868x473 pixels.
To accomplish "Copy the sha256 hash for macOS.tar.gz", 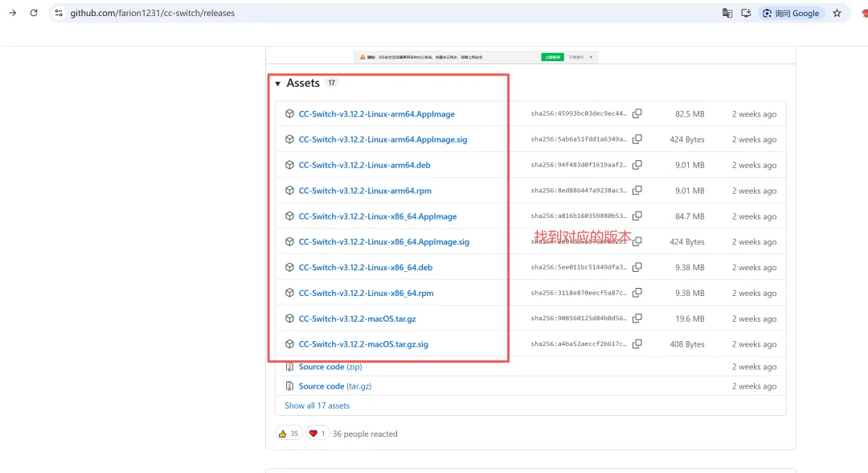I will point(637,319).
